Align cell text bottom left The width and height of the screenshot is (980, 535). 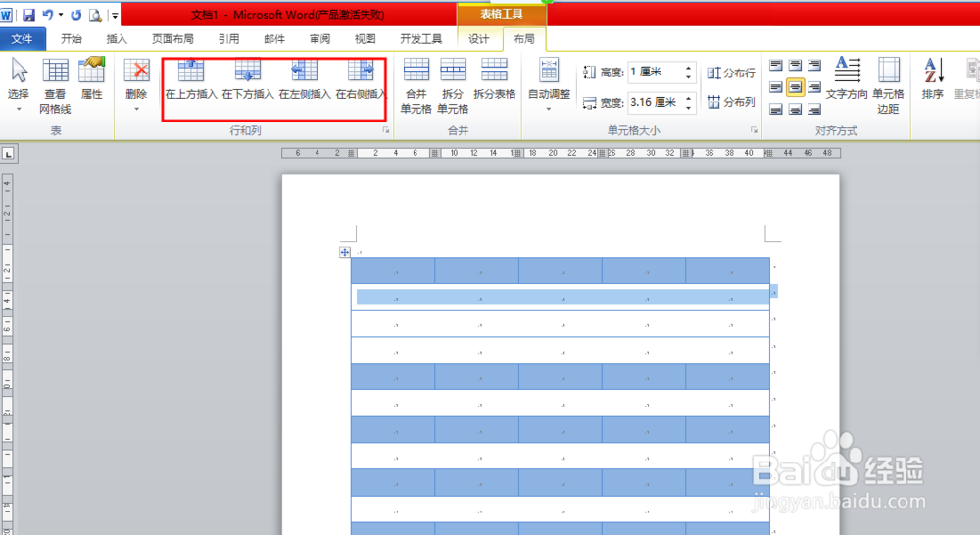coord(775,110)
